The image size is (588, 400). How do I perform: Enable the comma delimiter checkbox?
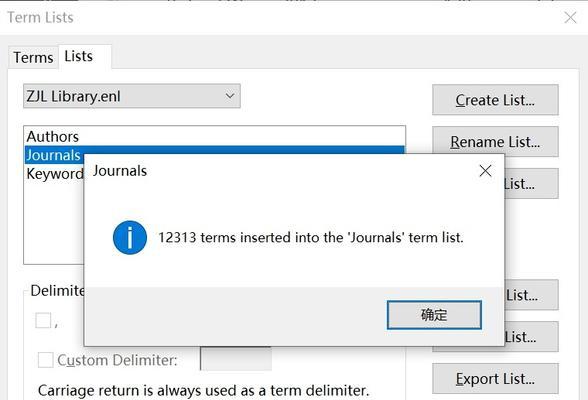click(43, 321)
